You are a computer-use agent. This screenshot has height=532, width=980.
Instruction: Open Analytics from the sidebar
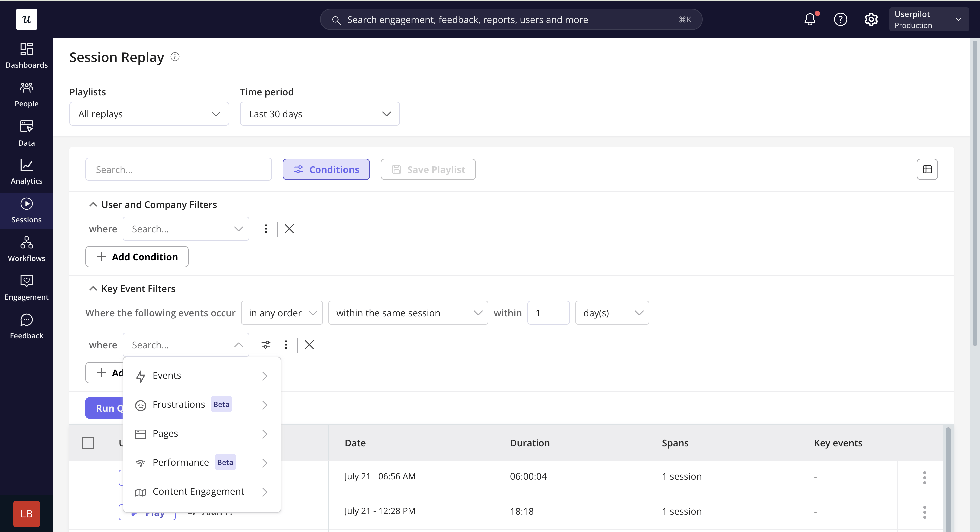coord(26,172)
